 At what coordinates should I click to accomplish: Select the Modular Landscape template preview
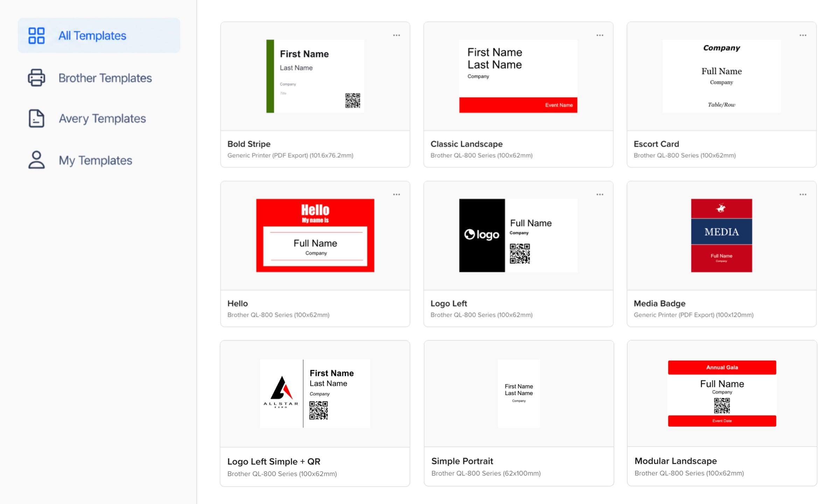click(x=722, y=393)
